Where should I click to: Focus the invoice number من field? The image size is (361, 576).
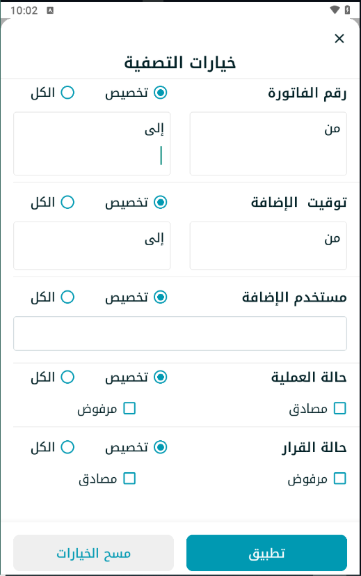[268, 144]
